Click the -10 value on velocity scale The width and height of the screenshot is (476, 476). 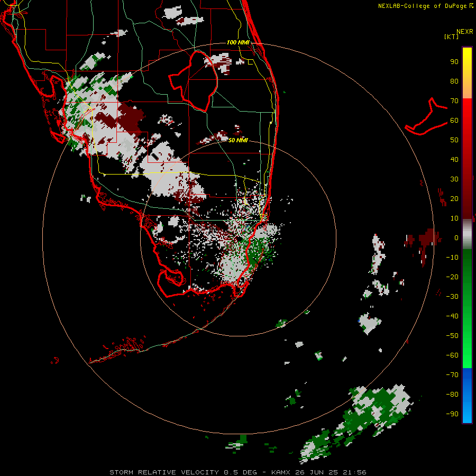click(452, 258)
